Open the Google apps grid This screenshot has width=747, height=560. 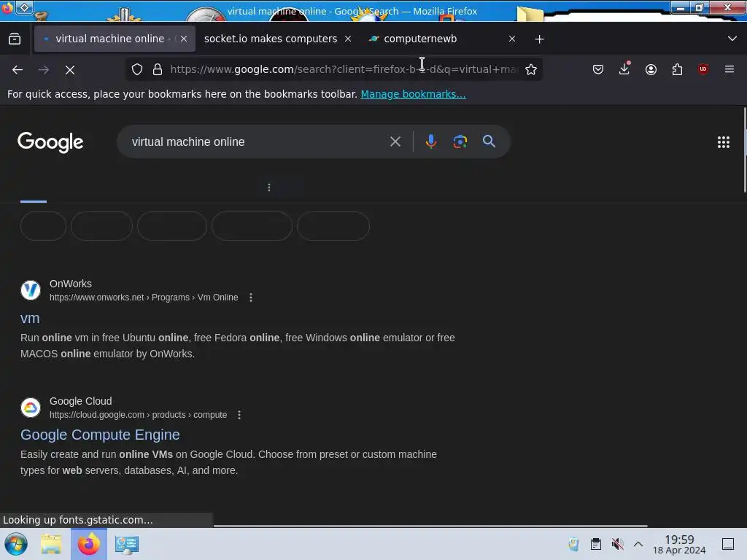pos(723,142)
